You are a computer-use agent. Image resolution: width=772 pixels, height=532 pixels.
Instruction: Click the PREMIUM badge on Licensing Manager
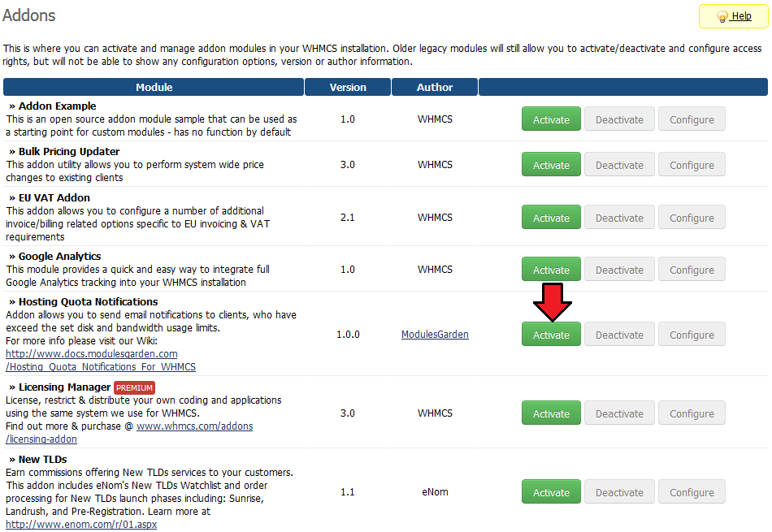coord(134,387)
